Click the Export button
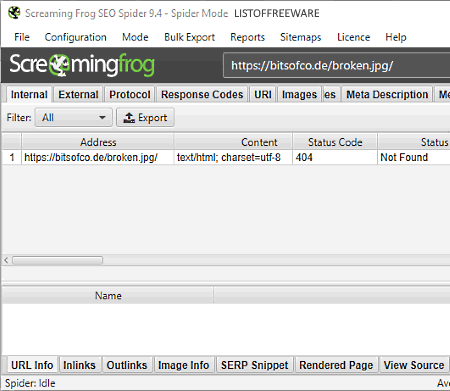This screenshot has height=391, width=450. coord(145,117)
